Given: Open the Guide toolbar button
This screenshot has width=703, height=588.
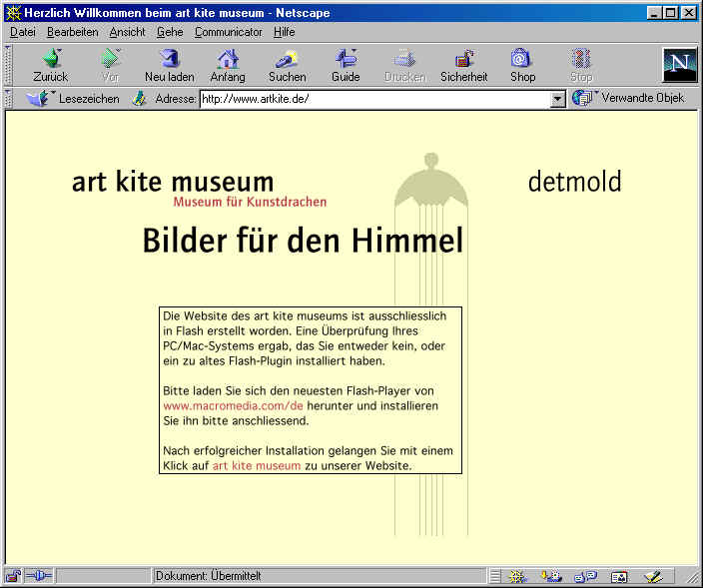Looking at the screenshot, I should click(346, 66).
